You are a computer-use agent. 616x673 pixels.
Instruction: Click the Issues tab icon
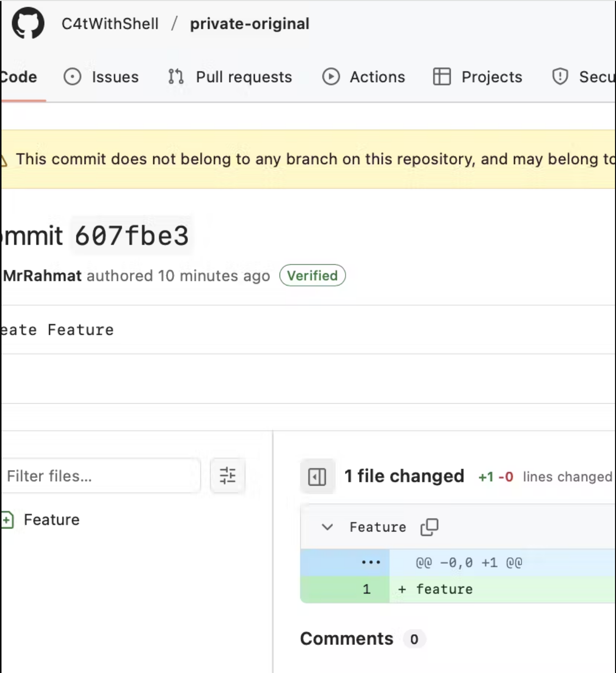click(x=73, y=77)
